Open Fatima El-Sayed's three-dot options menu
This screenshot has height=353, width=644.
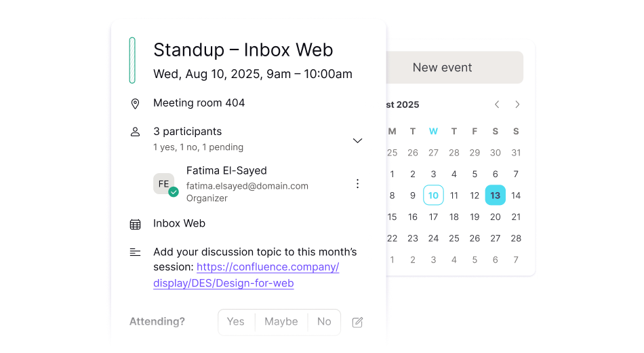(x=357, y=184)
